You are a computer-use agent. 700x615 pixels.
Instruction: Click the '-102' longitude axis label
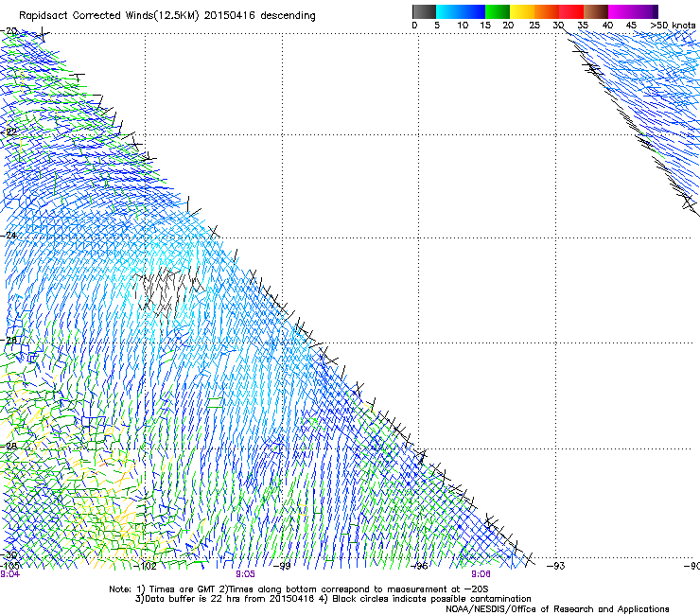coord(145,566)
